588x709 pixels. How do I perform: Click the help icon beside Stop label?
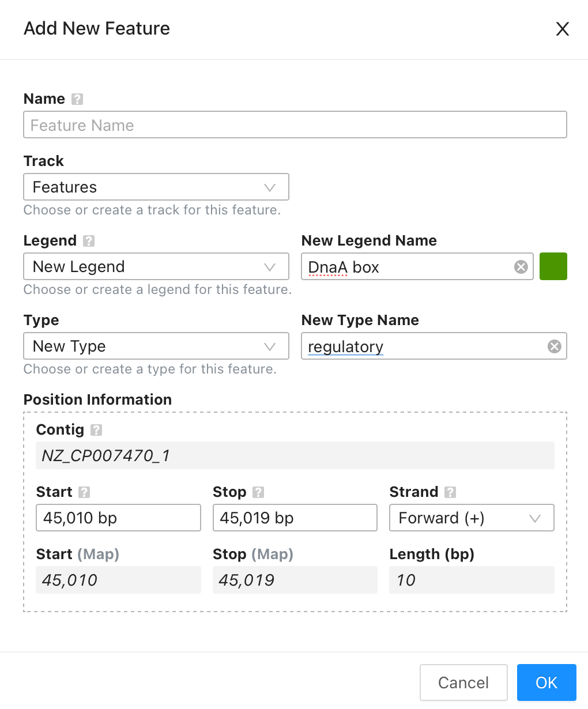point(258,492)
